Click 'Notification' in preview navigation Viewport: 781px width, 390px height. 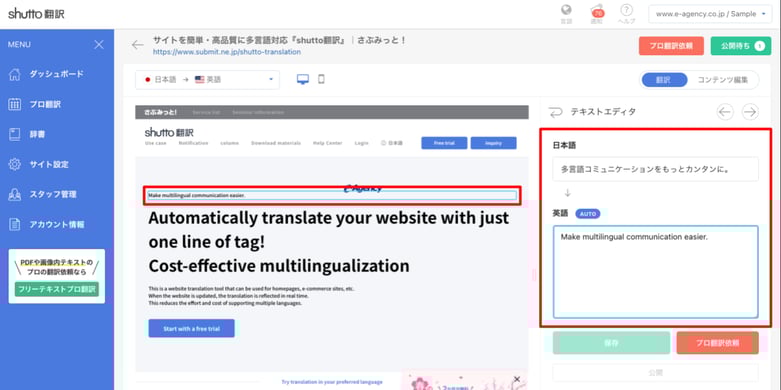point(193,143)
